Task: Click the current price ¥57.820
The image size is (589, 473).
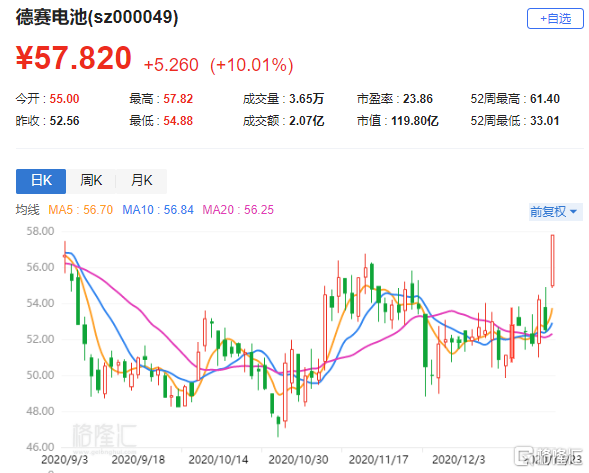Action: [74, 58]
